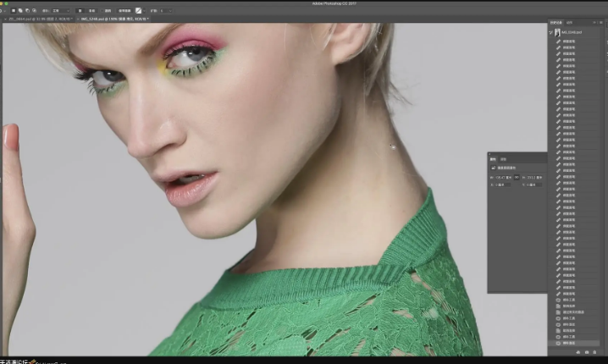Open the History panel menu icon

point(600,23)
